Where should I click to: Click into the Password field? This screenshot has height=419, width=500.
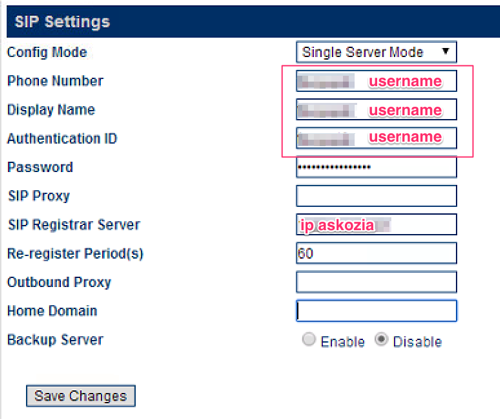376,167
